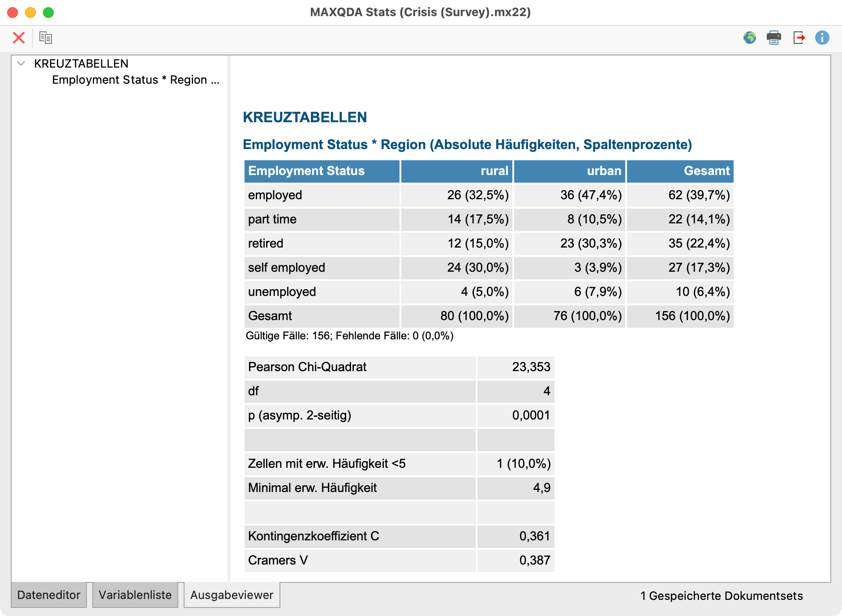Click the Gültige Fälle footnote text

[x=350, y=336]
